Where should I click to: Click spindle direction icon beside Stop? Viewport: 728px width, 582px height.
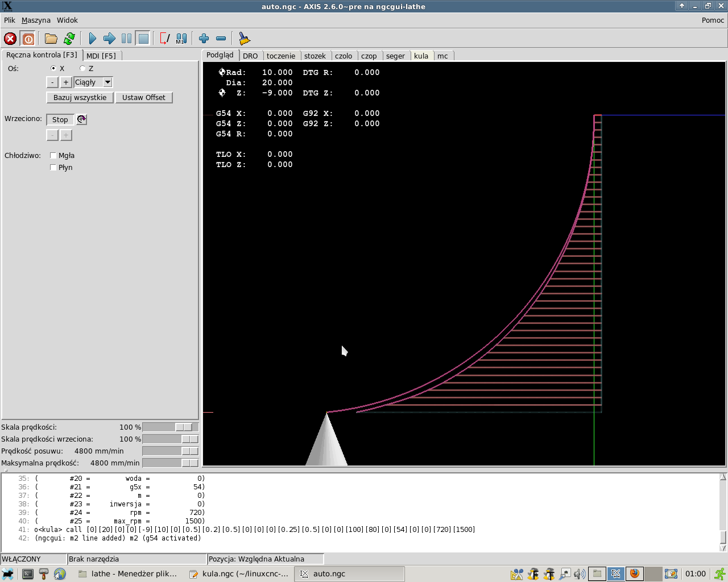pos(81,119)
